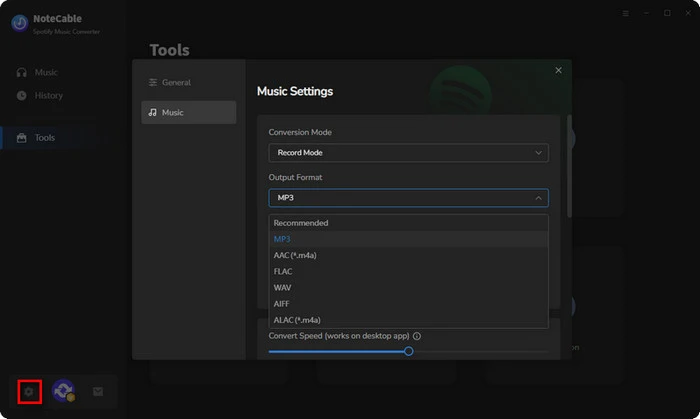Expand the Conversion Mode dropdown
Viewport: 700px width, 419px height.
tap(408, 153)
